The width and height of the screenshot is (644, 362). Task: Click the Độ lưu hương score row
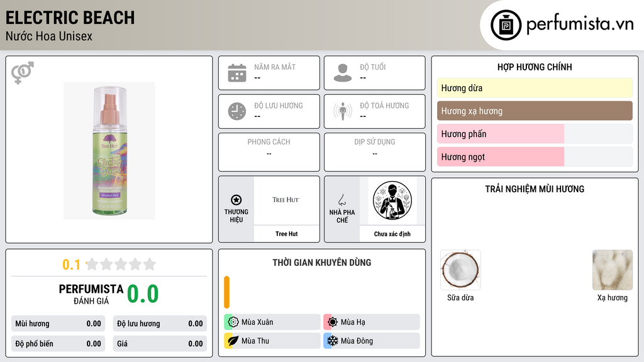[x=160, y=324]
